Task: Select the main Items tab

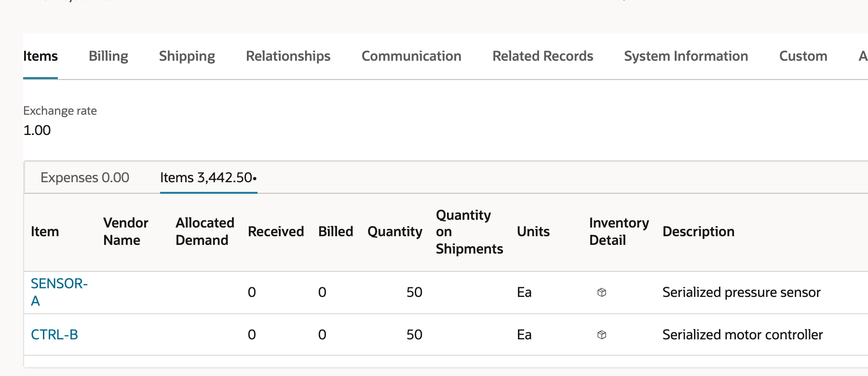Action: (41, 56)
